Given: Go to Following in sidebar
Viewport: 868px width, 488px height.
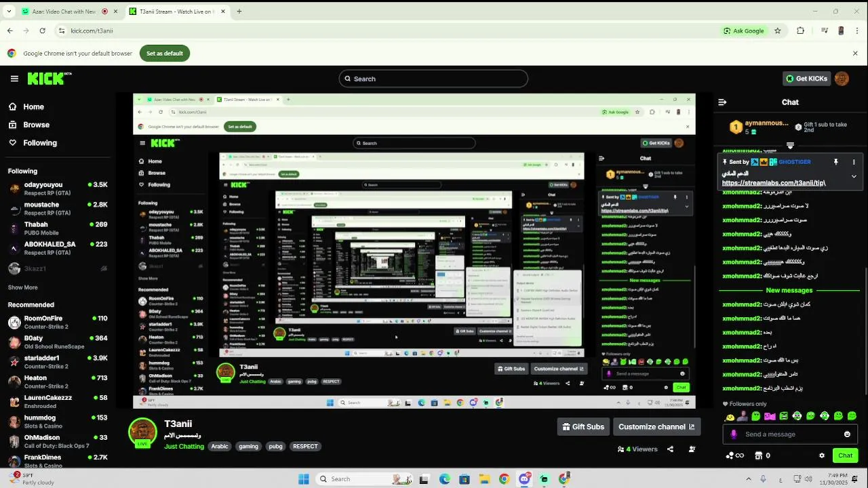Looking at the screenshot, I should coord(33,143).
